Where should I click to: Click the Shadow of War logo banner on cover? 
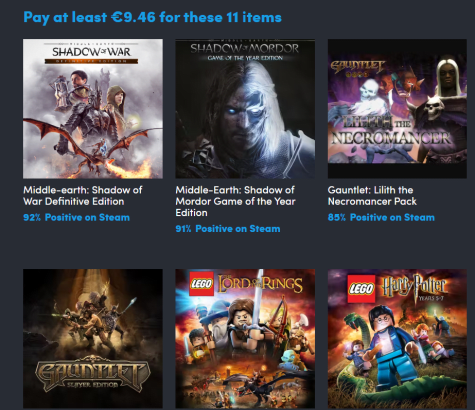(91, 53)
